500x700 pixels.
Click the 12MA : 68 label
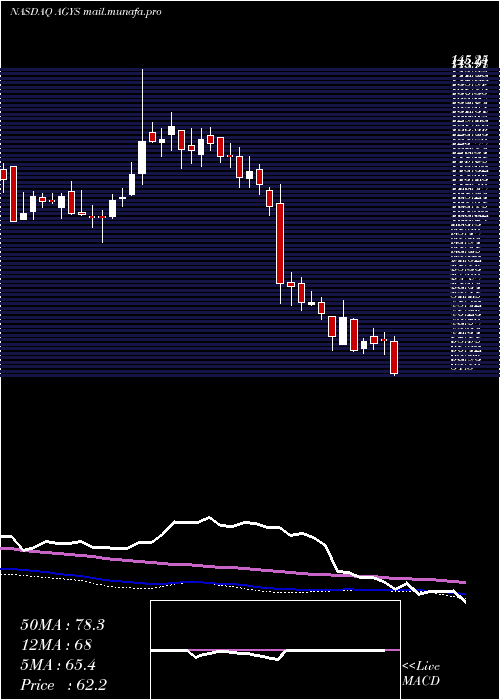pyautogui.click(x=56, y=645)
